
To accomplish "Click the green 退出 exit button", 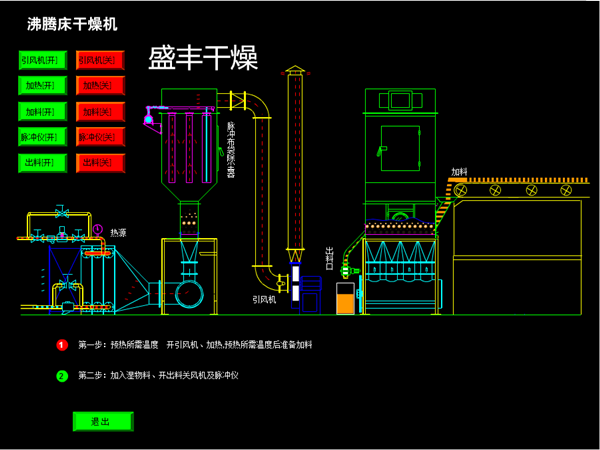I will point(101,421).
